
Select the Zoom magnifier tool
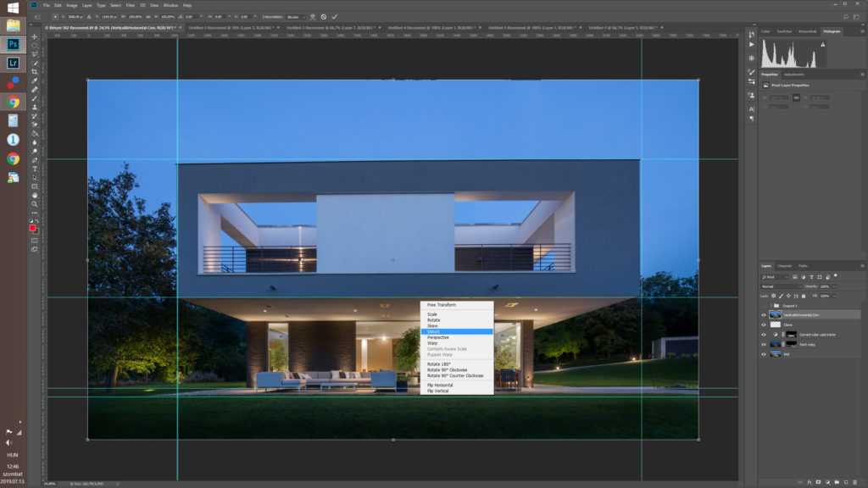pyautogui.click(x=35, y=204)
